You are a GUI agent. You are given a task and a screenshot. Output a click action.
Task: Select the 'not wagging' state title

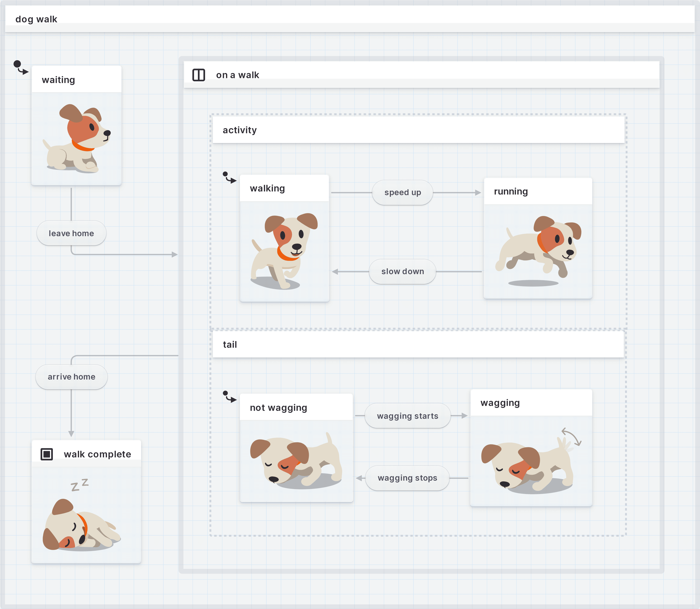tap(278, 407)
